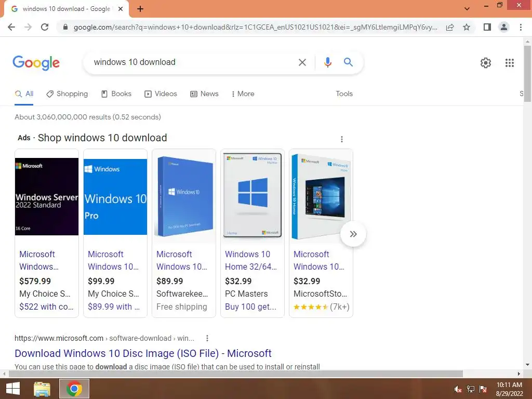Show more shopping ads with double arrow

pyautogui.click(x=353, y=234)
